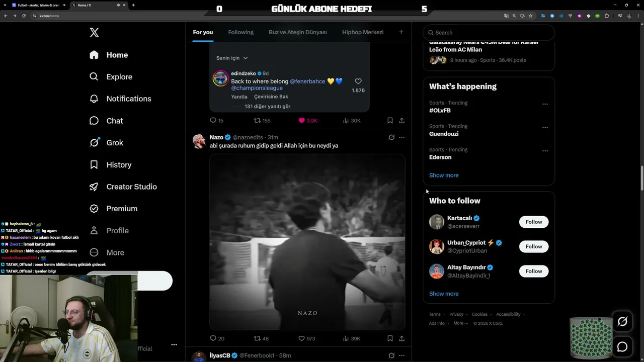
Task: Open the 'Hiphop Merkezi' tab
Action: (363, 32)
